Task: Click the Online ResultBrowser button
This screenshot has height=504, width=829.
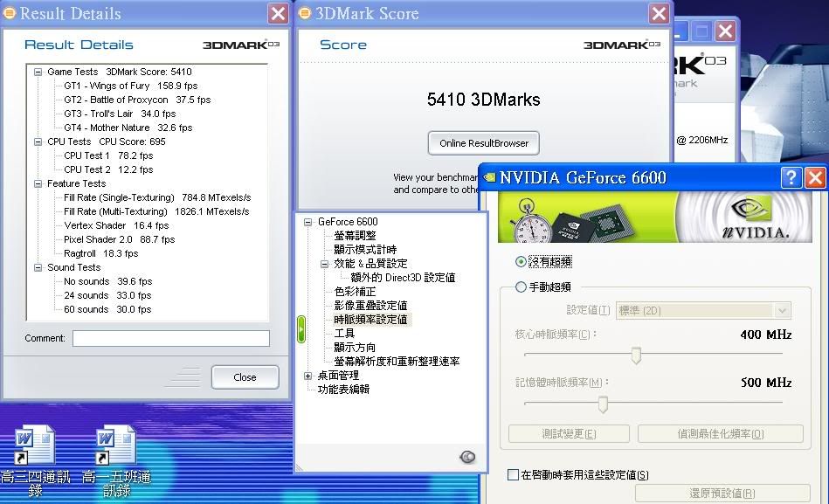Action: [484, 143]
